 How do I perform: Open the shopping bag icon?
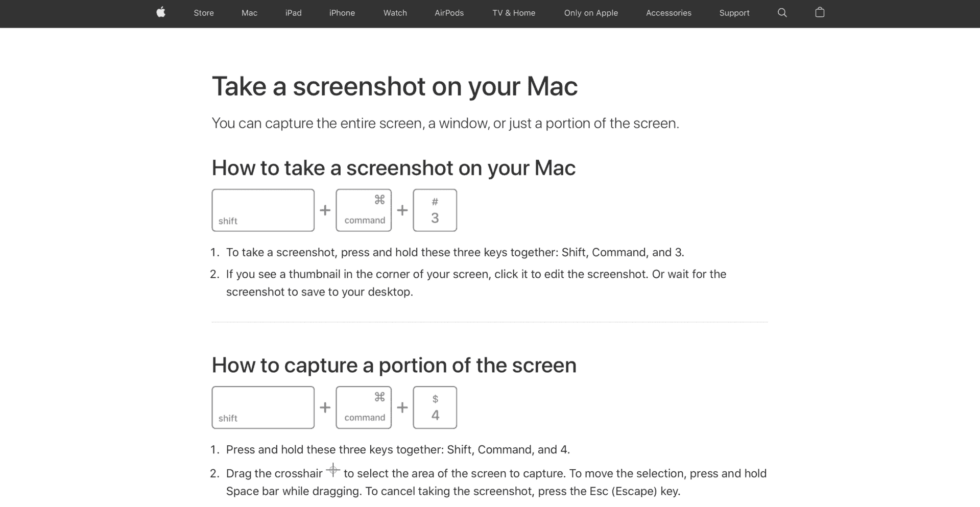point(820,13)
